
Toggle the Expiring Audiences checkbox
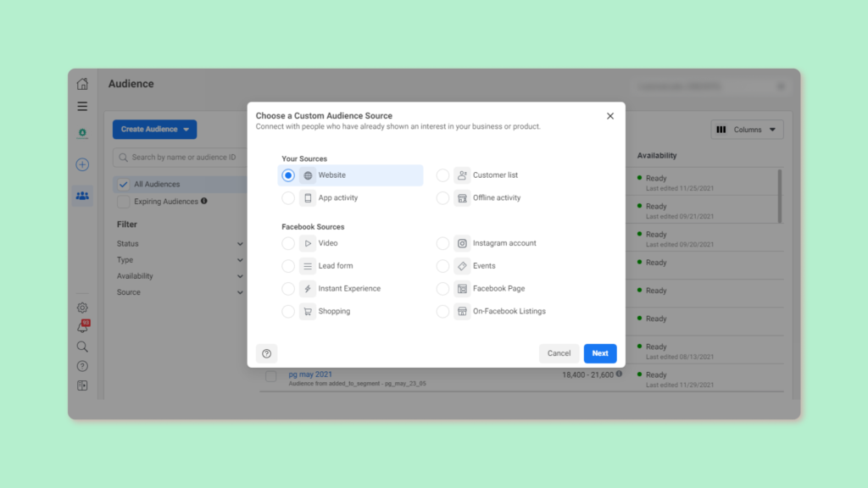[x=124, y=202]
